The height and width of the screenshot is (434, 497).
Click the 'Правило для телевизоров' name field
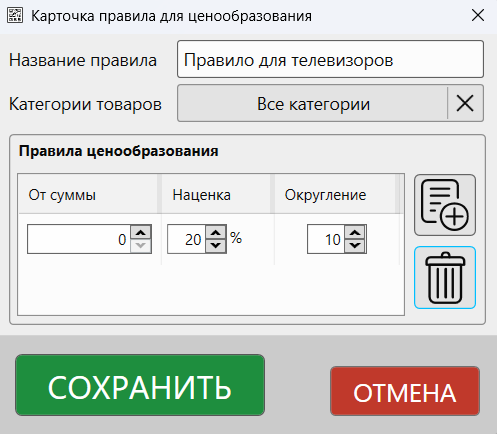coord(330,59)
